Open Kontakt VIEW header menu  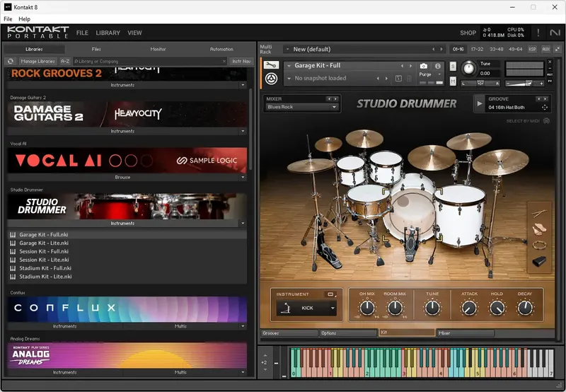tap(134, 33)
